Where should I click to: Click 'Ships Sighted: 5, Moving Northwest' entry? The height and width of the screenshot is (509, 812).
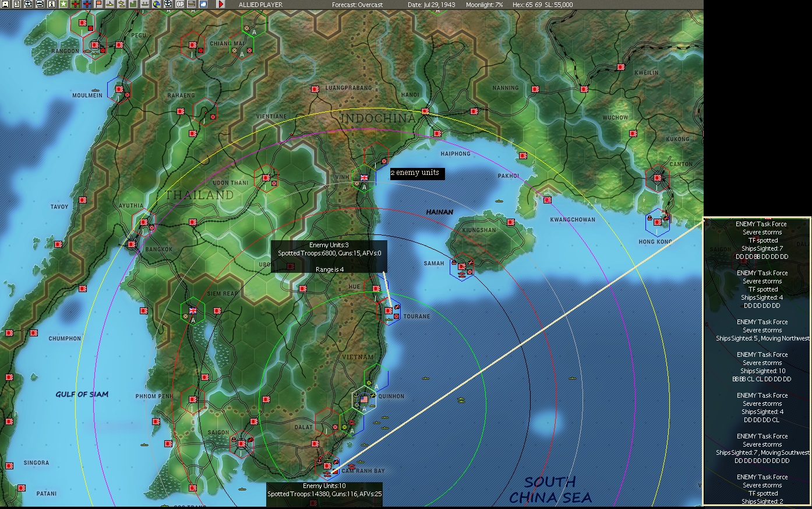click(x=762, y=338)
